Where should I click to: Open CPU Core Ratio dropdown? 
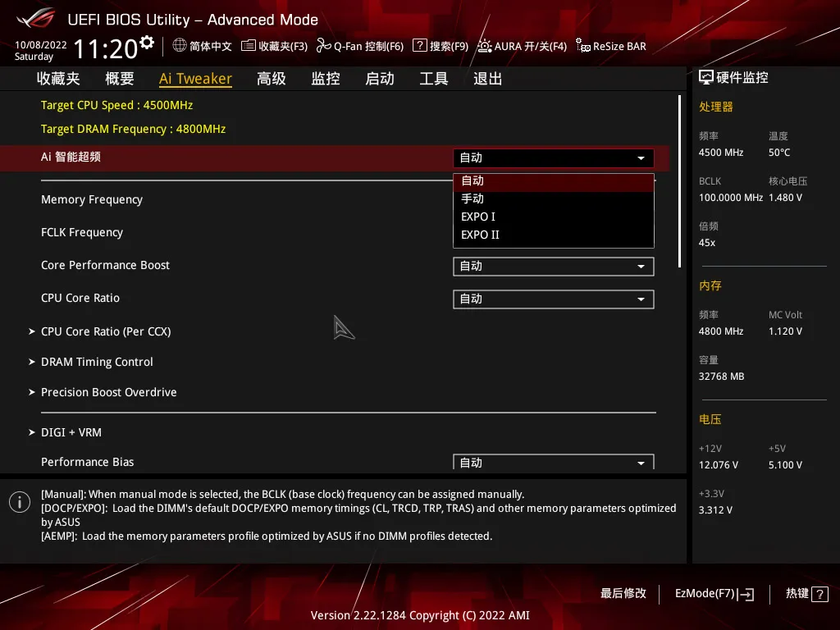(x=554, y=299)
